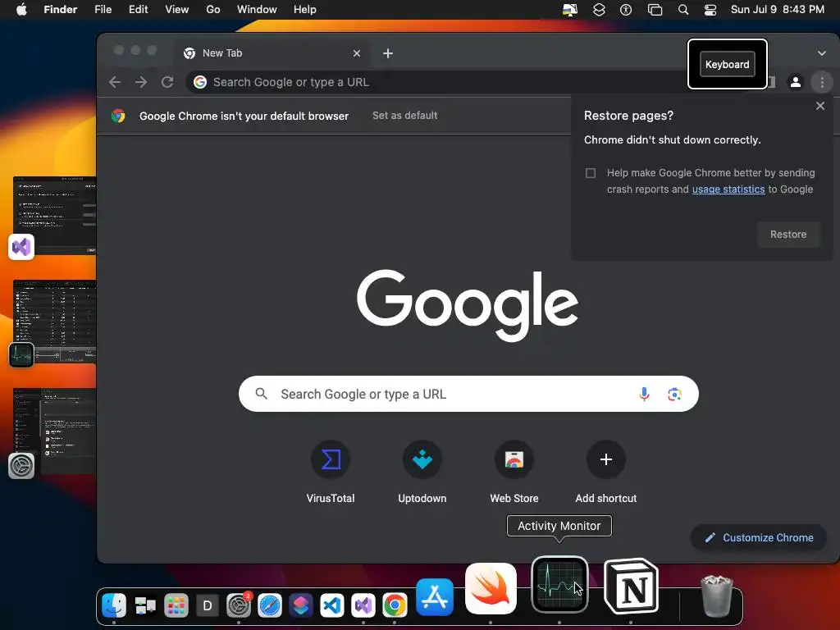
Task: Open the usage statistics link
Action: point(728,189)
